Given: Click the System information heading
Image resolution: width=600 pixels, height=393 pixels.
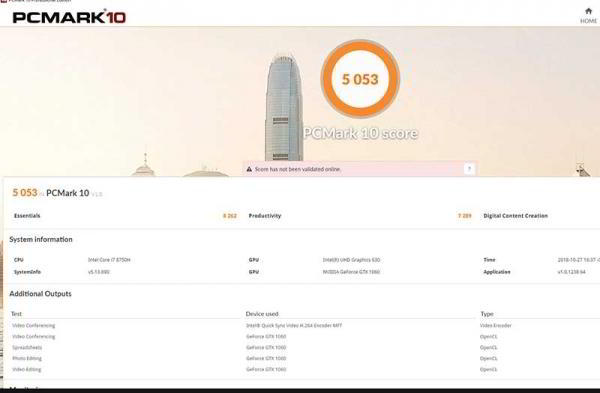Looking at the screenshot, I should (x=41, y=240).
